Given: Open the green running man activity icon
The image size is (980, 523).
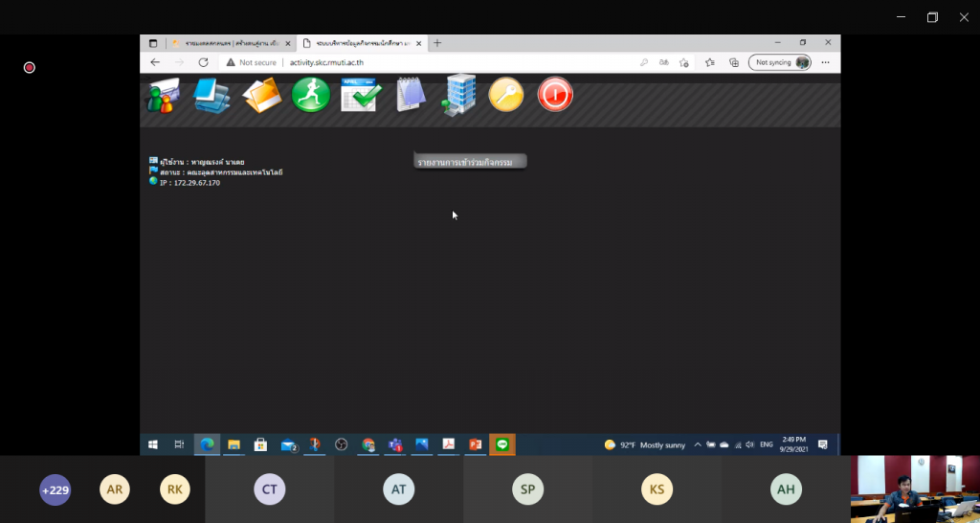Looking at the screenshot, I should [x=311, y=95].
